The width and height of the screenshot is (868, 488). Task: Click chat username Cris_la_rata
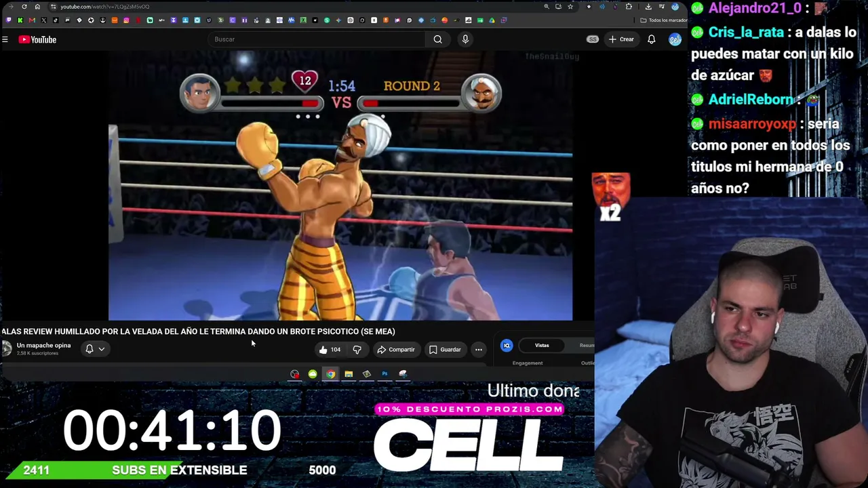[746, 33]
